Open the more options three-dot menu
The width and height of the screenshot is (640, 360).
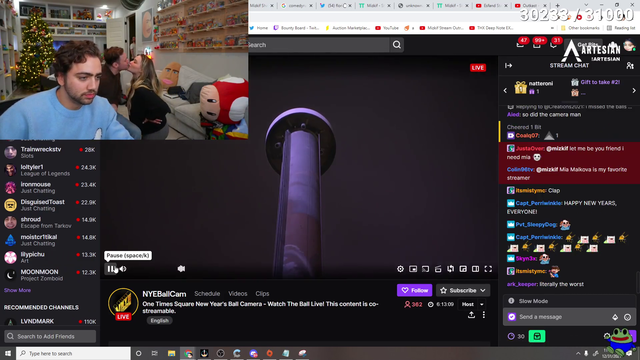pyautogui.click(x=484, y=315)
